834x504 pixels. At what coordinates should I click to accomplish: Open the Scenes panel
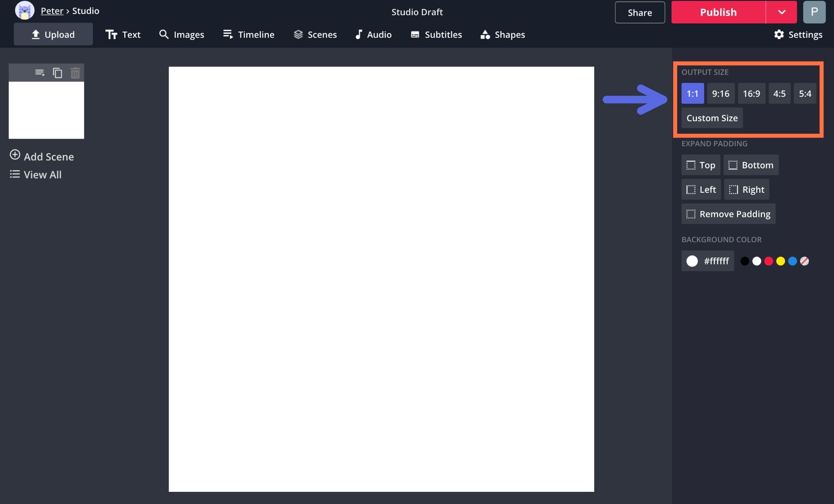pyautogui.click(x=315, y=34)
